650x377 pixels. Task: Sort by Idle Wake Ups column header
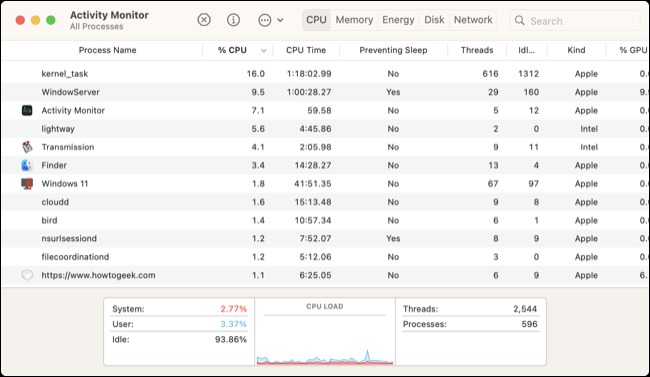tap(526, 50)
